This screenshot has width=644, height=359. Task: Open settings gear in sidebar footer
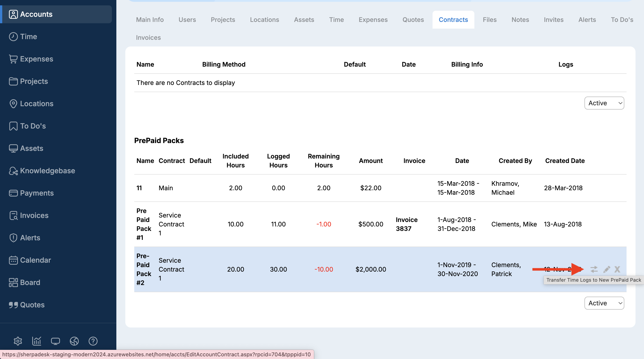(x=18, y=341)
